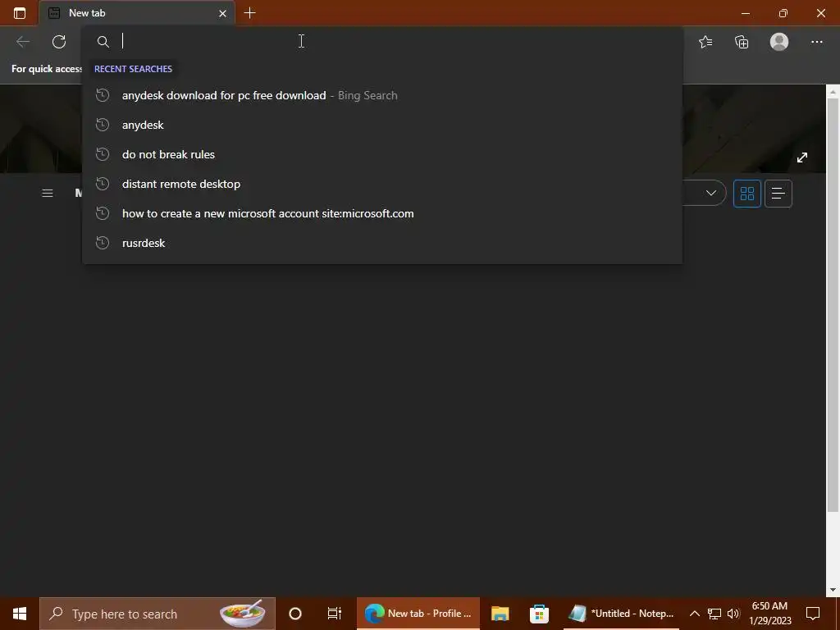Viewport: 840px width, 630px height.
Task: Close the New tab tab
Action: click(x=222, y=13)
